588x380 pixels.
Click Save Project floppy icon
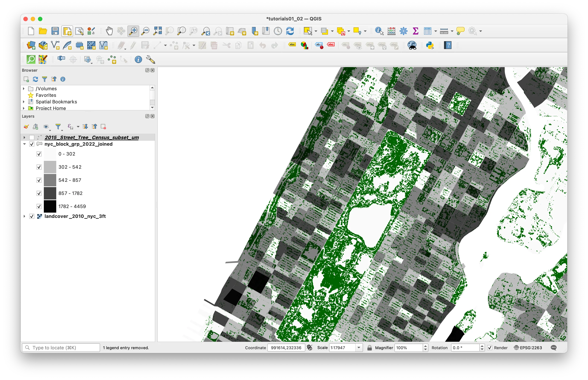(55, 31)
